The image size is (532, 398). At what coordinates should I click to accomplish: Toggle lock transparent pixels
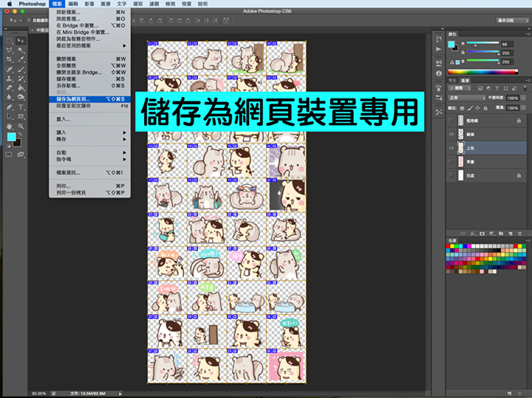tap(462, 108)
